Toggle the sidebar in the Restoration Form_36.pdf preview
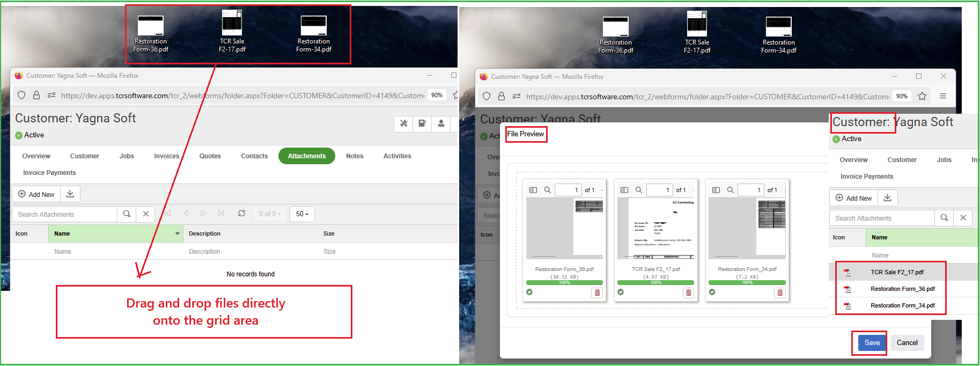 533,190
